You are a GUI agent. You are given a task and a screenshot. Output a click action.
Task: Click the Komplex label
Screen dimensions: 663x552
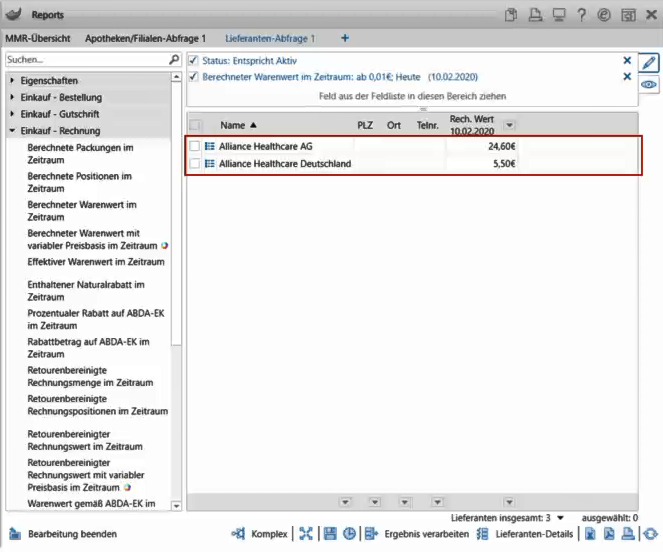pos(269,534)
